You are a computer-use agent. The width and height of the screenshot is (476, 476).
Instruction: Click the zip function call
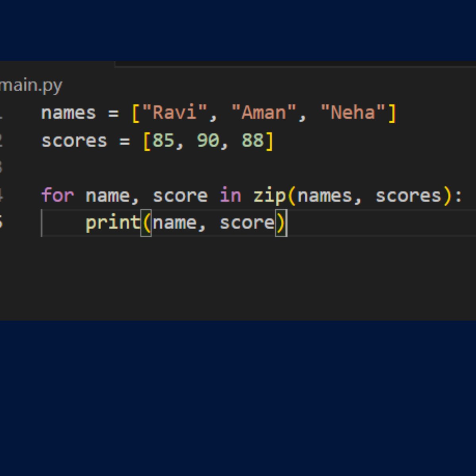tap(270, 196)
